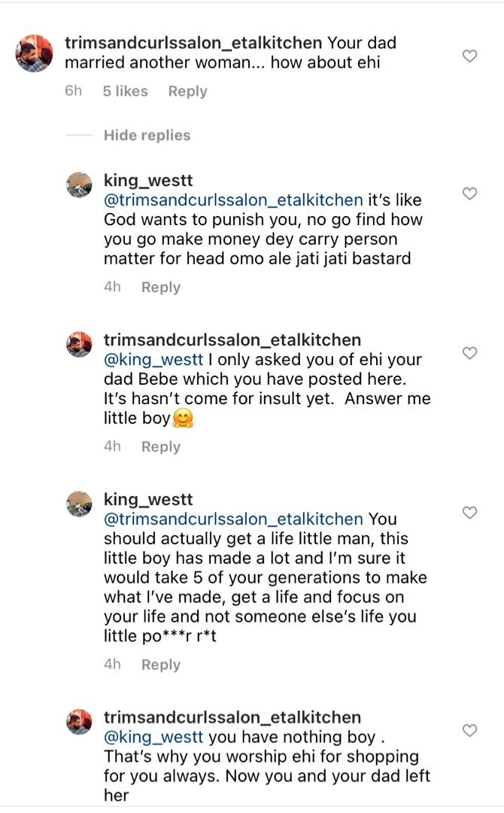
Task: Open king_westt username on first reply
Action: [x=148, y=181]
